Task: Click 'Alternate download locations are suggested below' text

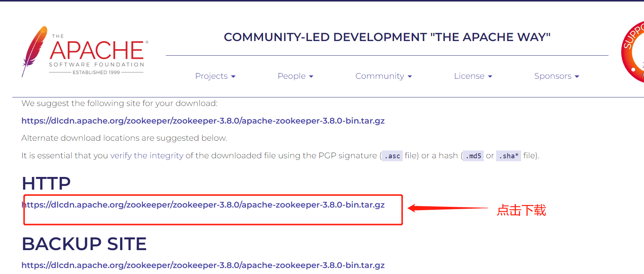Action: 124,138
